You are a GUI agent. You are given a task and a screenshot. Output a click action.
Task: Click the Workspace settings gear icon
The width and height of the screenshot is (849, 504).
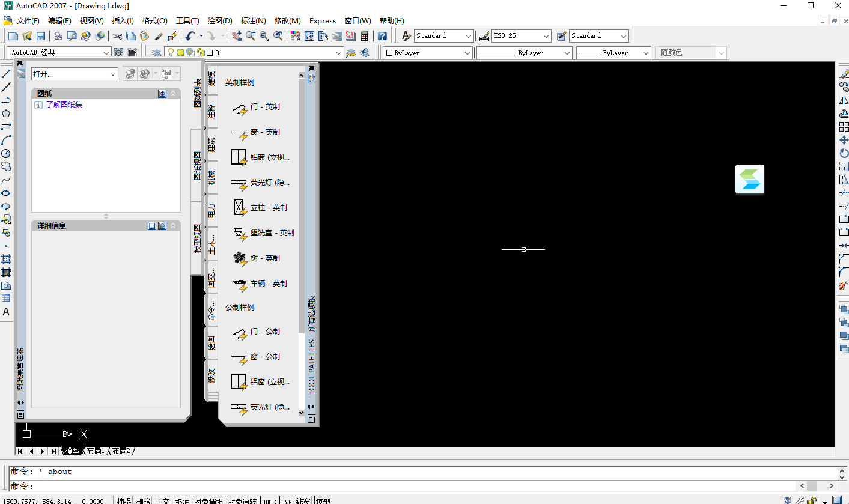118,53
